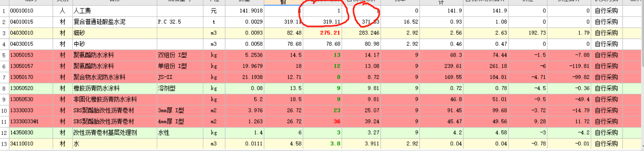Select 橡胶沥青防水涂料 name cell
The height and width of the screenshot is (151, 644).
point(114,88)
